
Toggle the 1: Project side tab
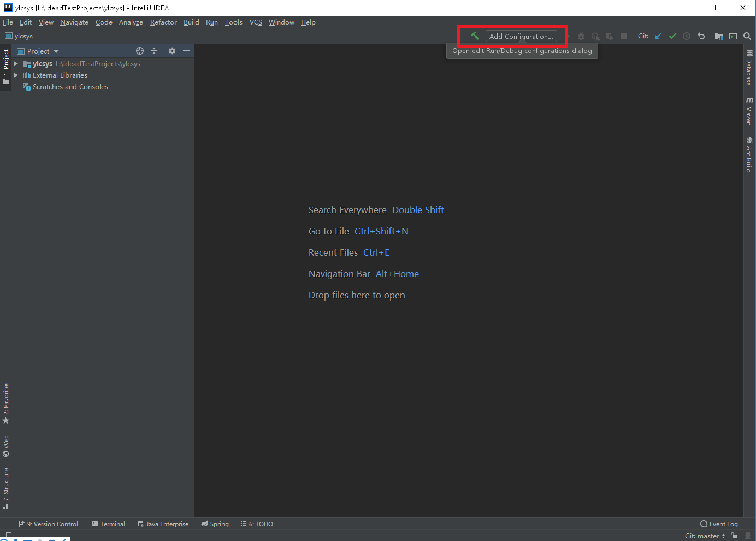pyautogui.click(x=6, y=67)
